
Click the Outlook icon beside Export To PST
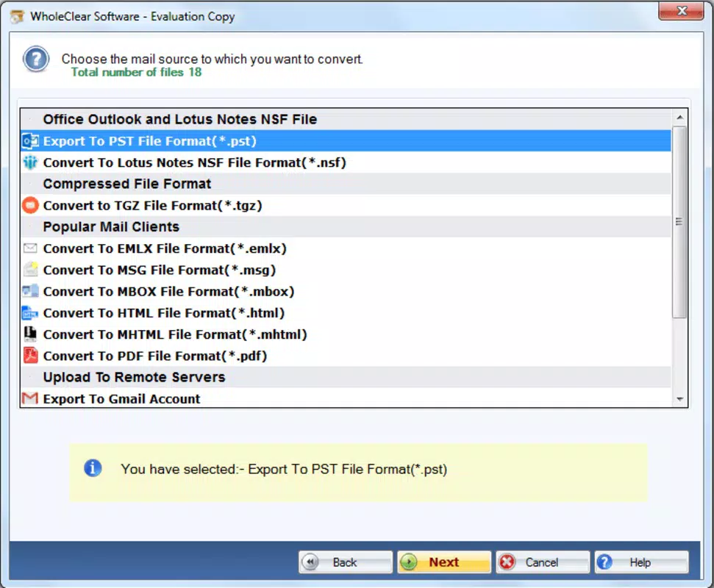(30, 141)
